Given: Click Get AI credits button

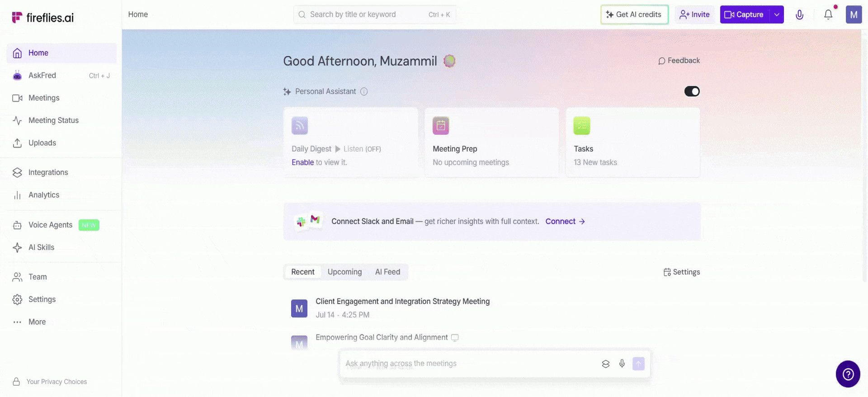Looking at the screenshot, I should click(x=634, y=14).
